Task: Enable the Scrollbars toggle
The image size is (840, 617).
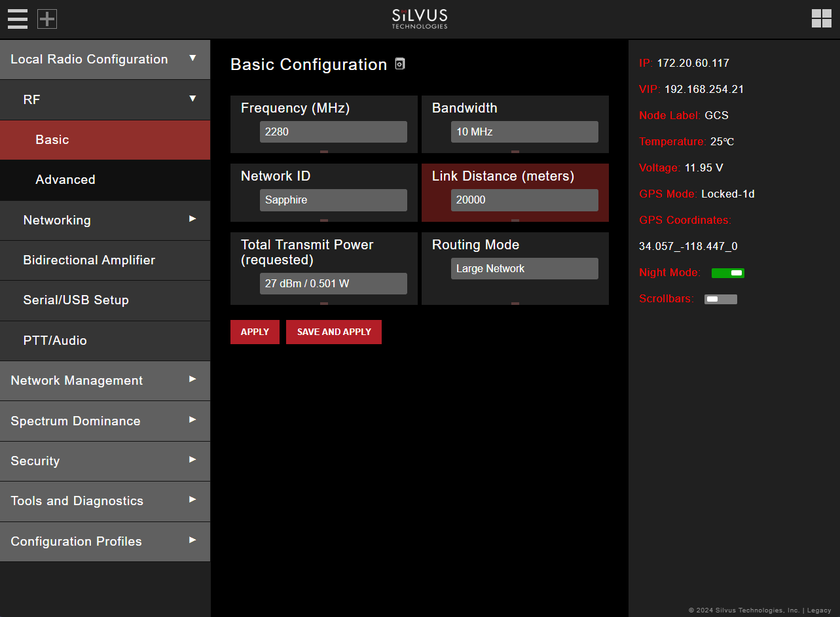Action: (x=720, y=298)
